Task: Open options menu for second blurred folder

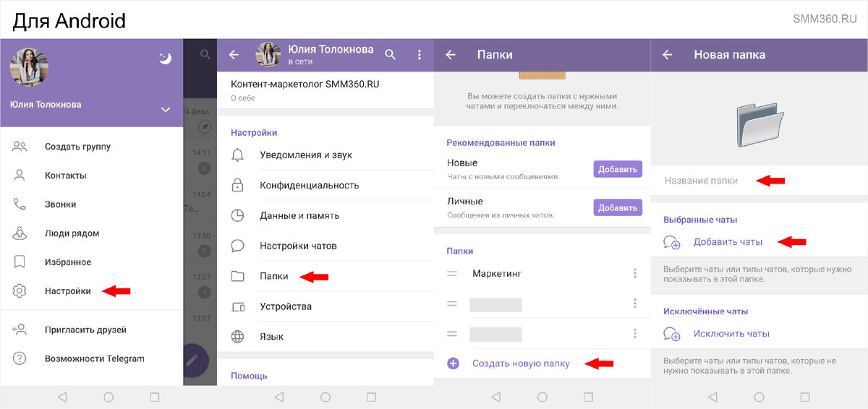Action: click(x=635, y=303)
